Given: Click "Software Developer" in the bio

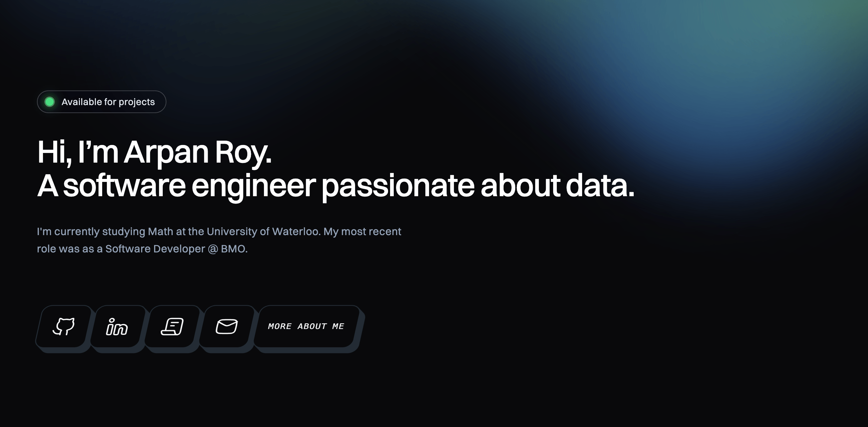Looking at the screenshot, I should point(155,249).
